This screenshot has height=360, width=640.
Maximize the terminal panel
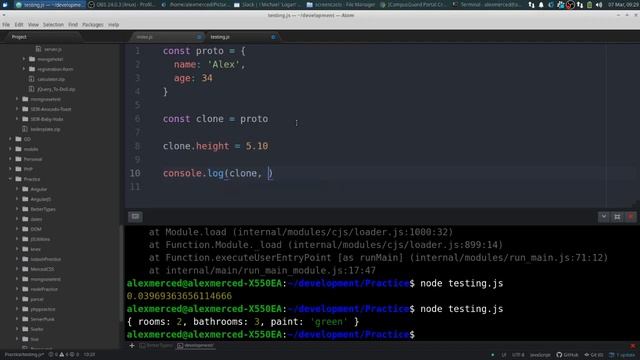coord(617,217)
